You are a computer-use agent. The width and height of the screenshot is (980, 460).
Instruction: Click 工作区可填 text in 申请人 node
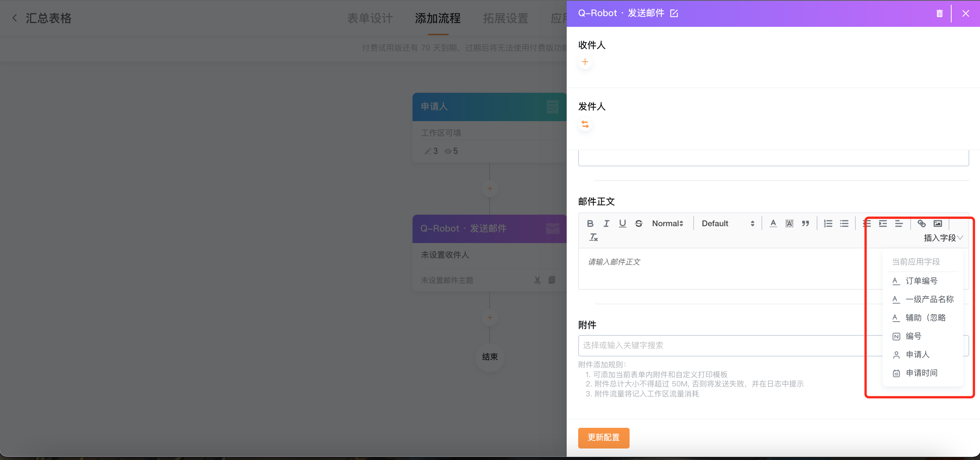click(x=441, y=133)
